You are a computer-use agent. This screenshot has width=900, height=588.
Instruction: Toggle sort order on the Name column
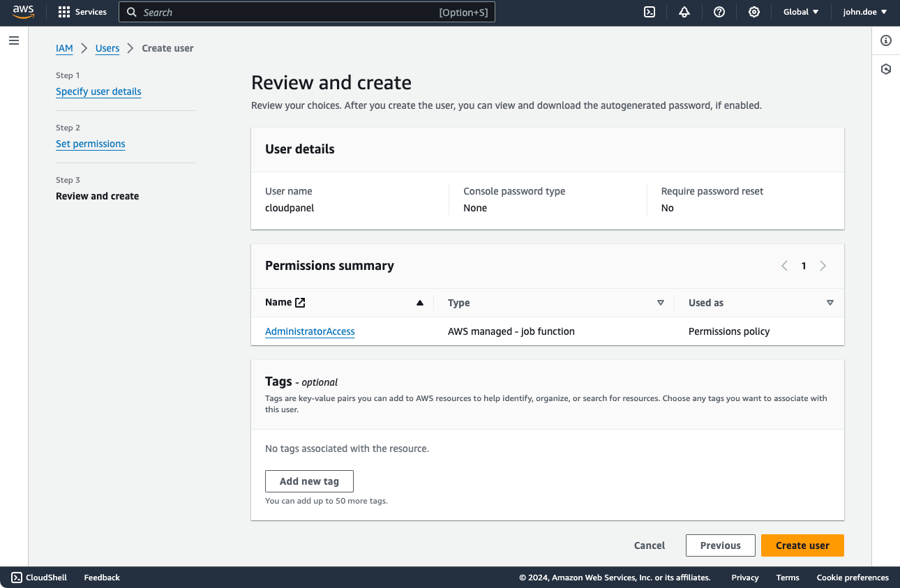419,302
